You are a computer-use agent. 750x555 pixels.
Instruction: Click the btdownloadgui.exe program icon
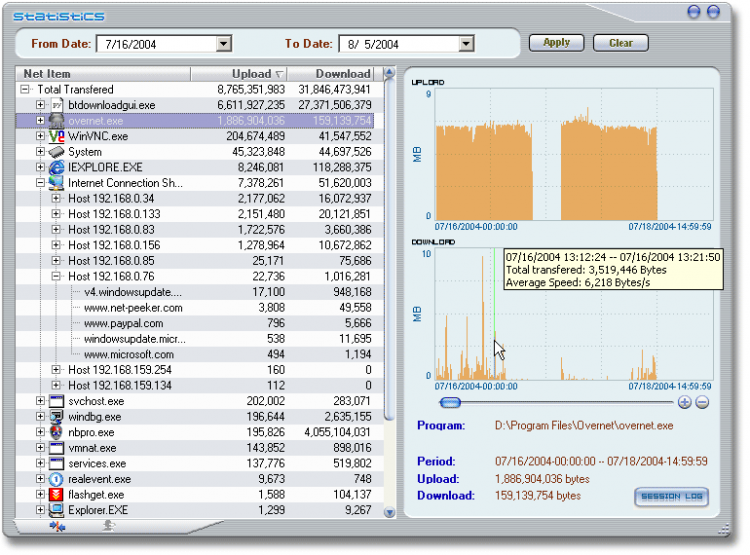coord(57,105)
